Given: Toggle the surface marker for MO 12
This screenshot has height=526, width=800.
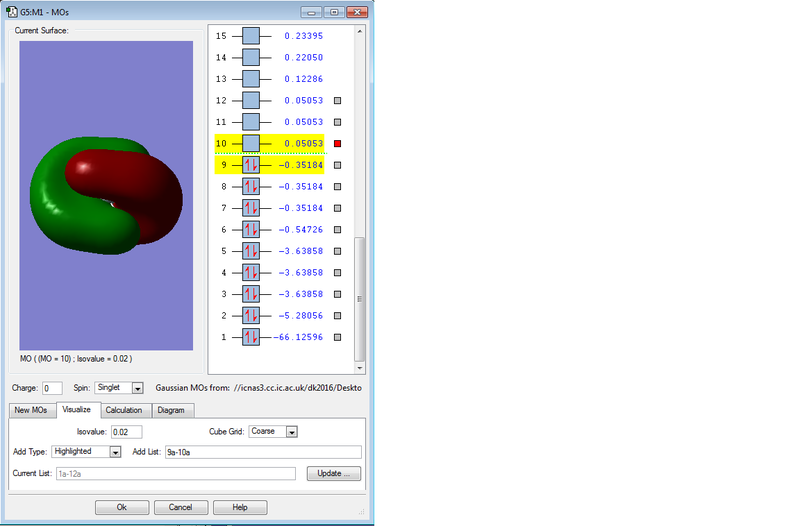Looking at the screenshot, I should [x=338, y=101].
